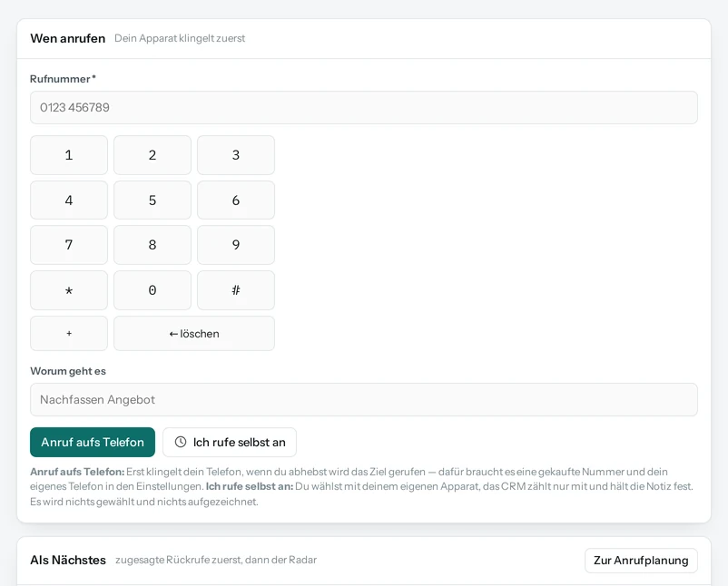Image resolution: width=728 pixels, height=586 pixels.
Task: Delete last digit with the löschen key
Action: pos(194,334)
